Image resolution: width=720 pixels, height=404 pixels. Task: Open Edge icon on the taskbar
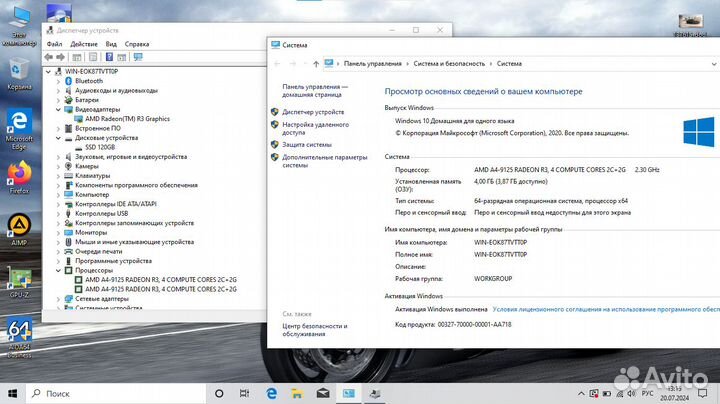(271, 393)
